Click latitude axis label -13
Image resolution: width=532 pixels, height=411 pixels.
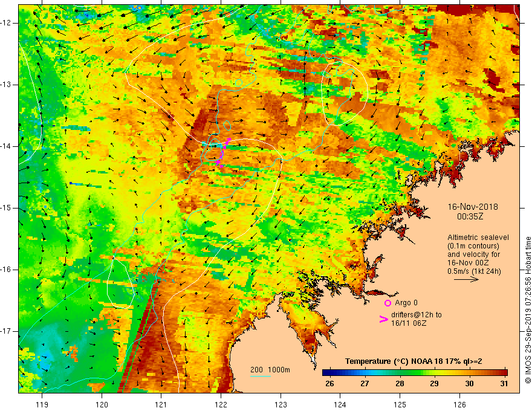(x=7, y=85)
